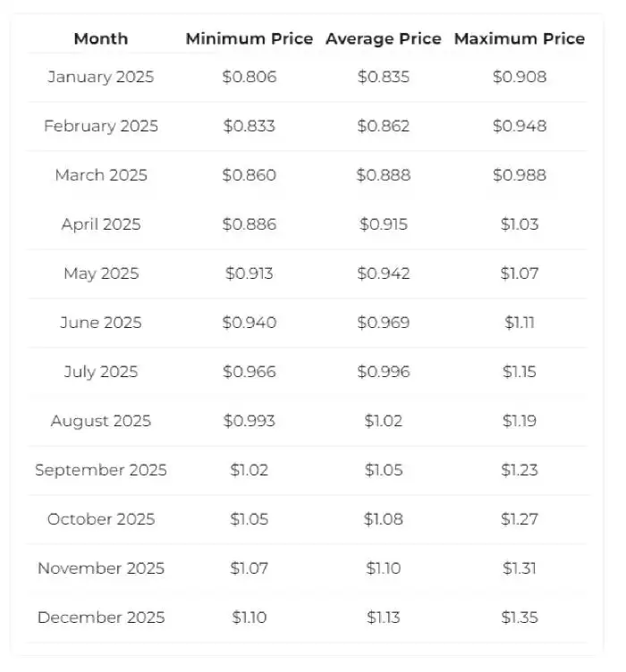
Task: Click June 2025 average price $0.969
Action: [x=384, y=323]
